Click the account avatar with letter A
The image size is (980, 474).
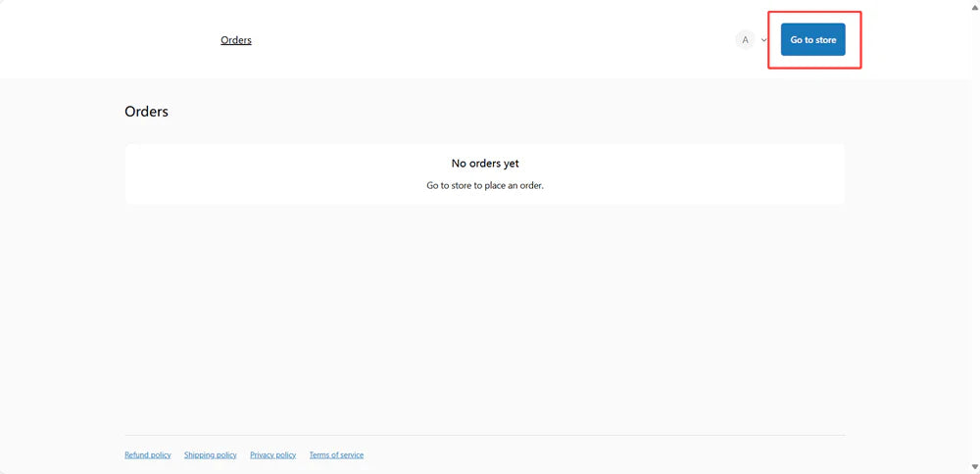coord(745,40)
